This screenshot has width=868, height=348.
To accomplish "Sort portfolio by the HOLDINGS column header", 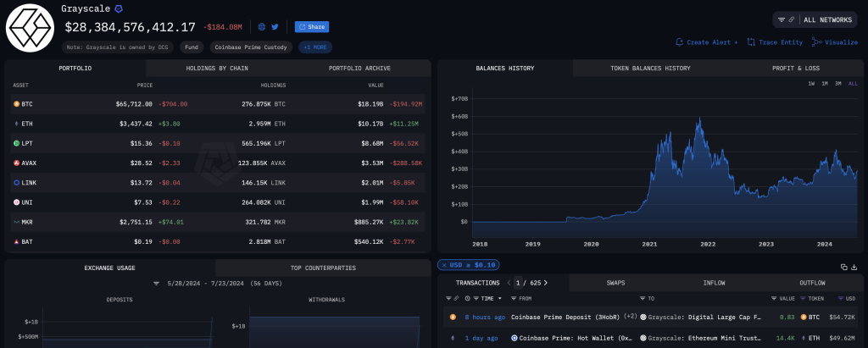I will 273,86.
